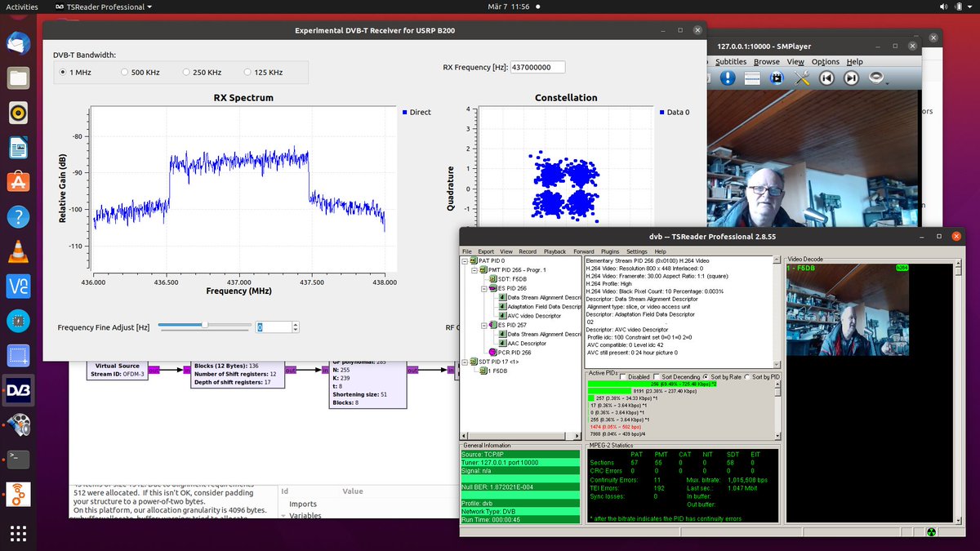This screenshot has width=980, height=551.
Task: Open the Screenshot tool in the dock
Action: click(18, 356)
